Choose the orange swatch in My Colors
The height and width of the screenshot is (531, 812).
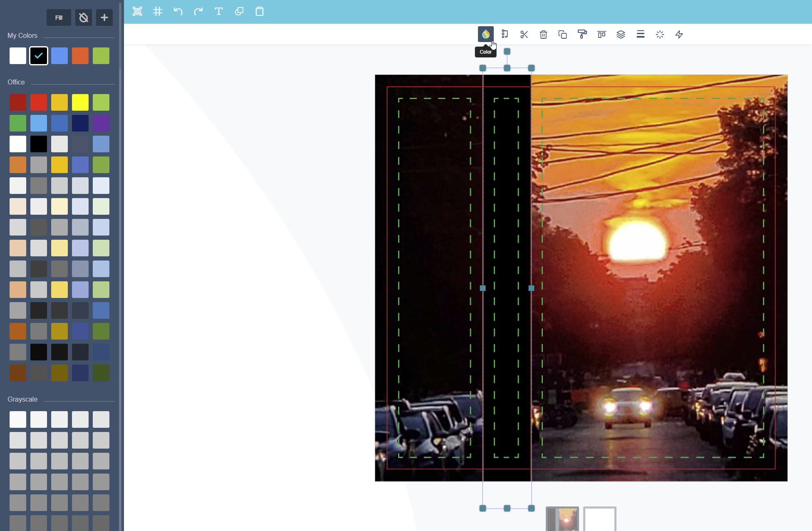80,56
